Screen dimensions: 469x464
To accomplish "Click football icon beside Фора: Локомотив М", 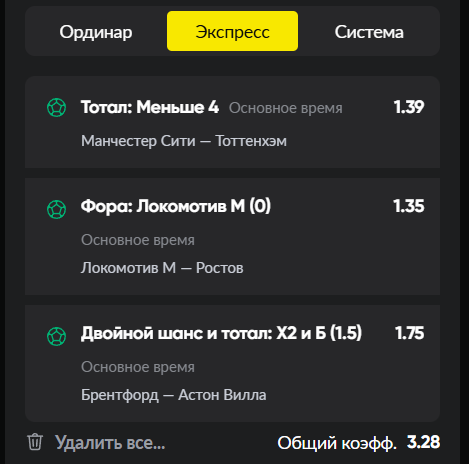I will 57,209.
